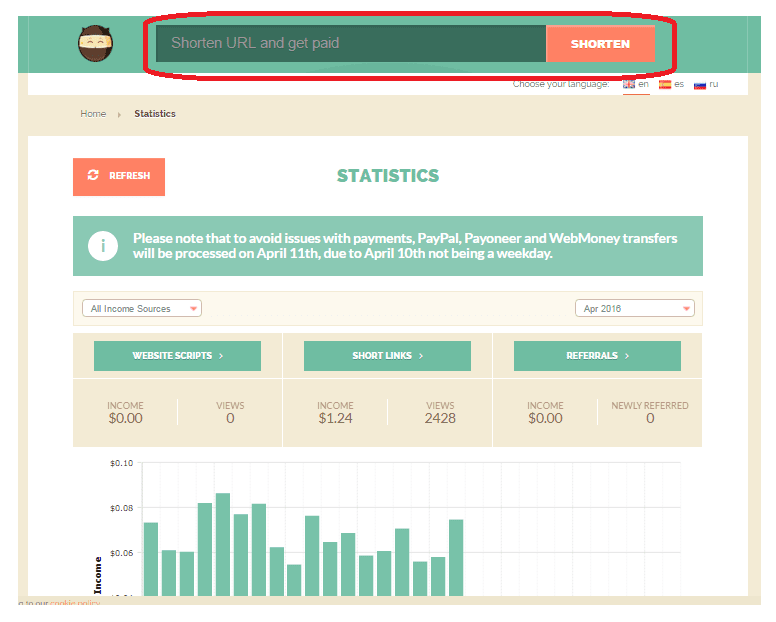Open WEBSITE SCRIPTS section
The image size is (776, 622).
point(177,356)
